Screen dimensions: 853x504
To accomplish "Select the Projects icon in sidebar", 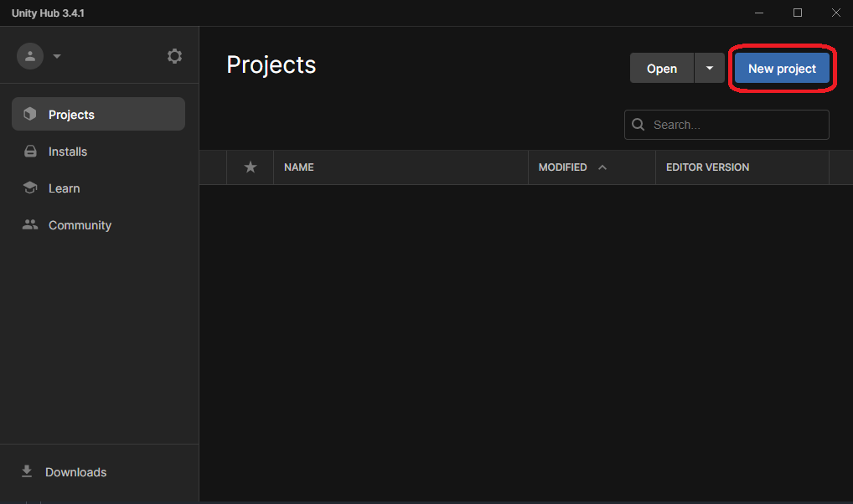I will (30, 114).
